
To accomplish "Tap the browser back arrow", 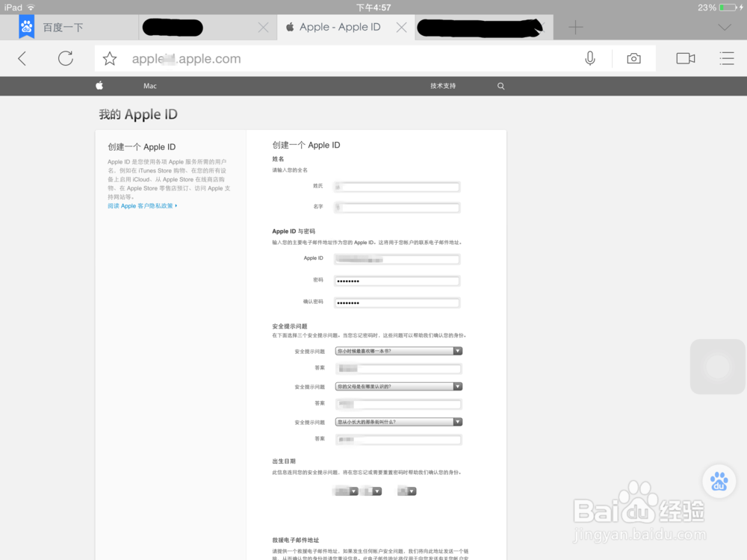I will click(x=22, y=58).
